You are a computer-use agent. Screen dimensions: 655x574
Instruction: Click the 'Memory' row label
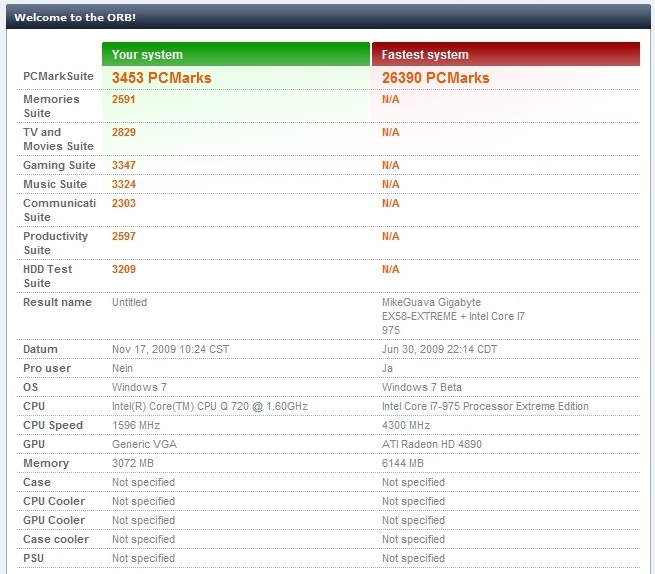[46, 463]
